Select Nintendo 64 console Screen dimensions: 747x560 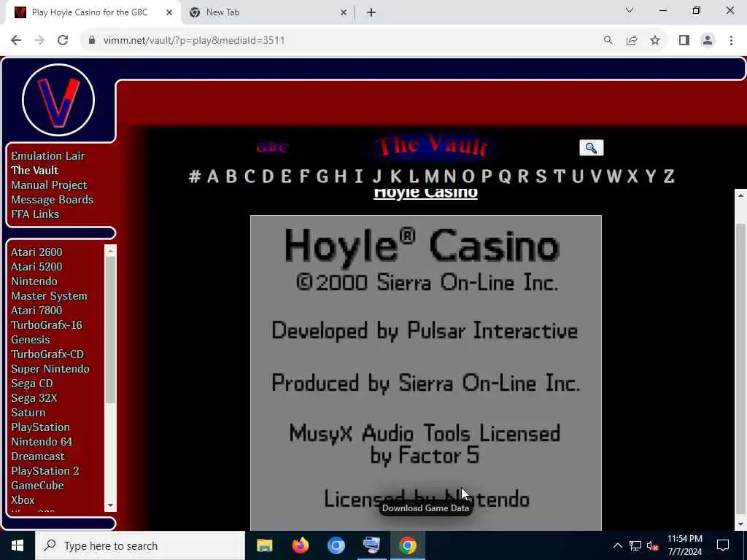(x=42, y=442)
